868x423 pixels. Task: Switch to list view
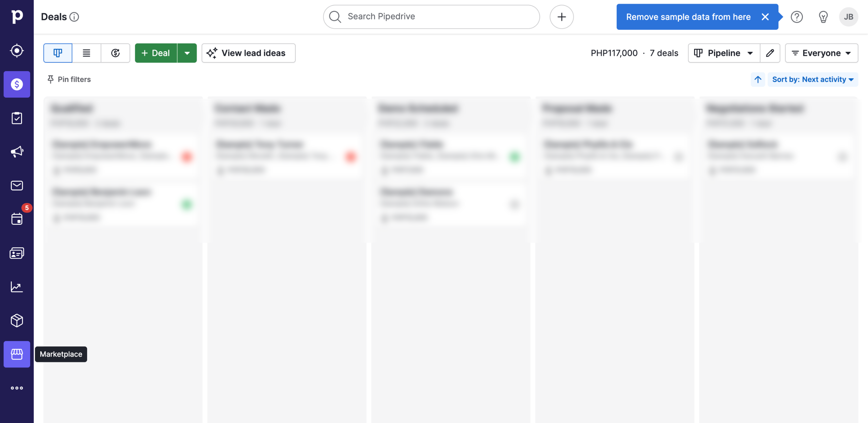click(86, 53)
